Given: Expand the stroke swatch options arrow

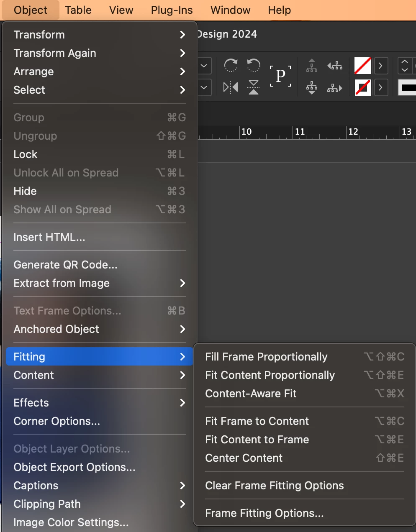Looking at the screenshot, I should (380, 87).
